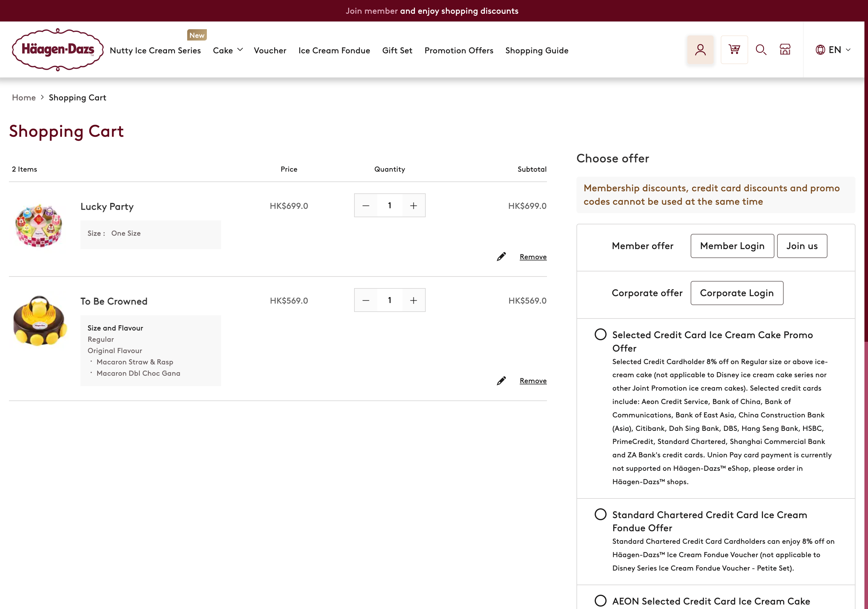Click the Lucky Party HK$699.0 subtotal
The image size is (868, 609).
(x=527, y=206)
